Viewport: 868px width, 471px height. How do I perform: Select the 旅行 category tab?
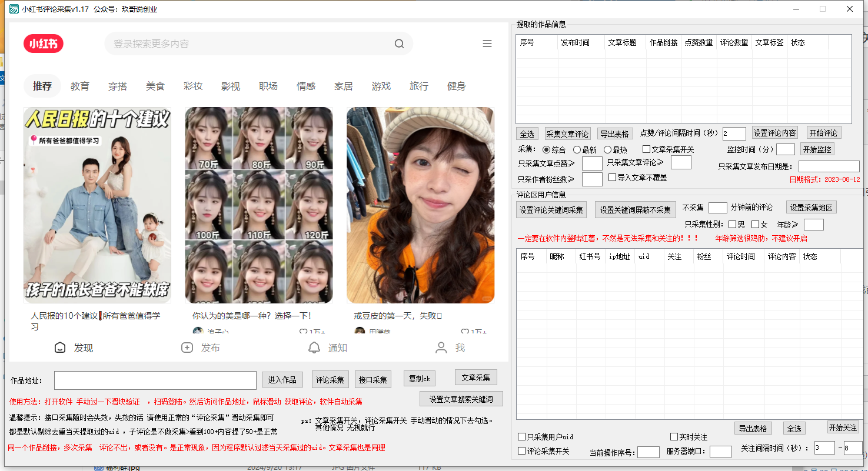pos(419,86)
